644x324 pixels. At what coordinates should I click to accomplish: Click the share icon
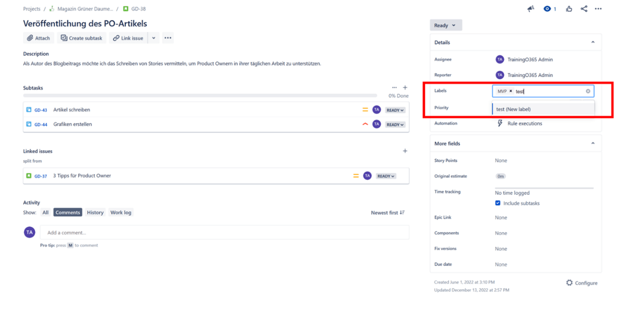point(584,9)
